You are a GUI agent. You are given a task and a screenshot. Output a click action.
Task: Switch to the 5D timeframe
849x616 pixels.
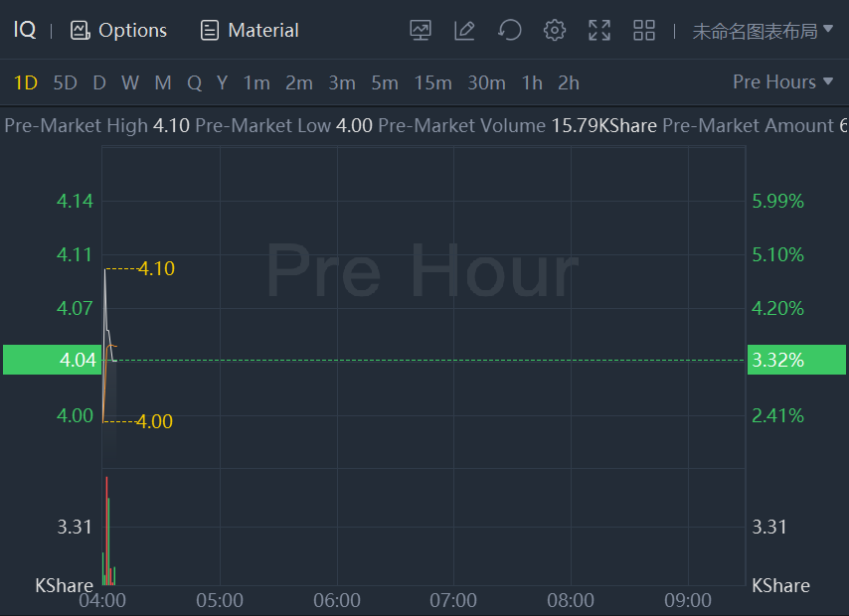click(65, 82)
